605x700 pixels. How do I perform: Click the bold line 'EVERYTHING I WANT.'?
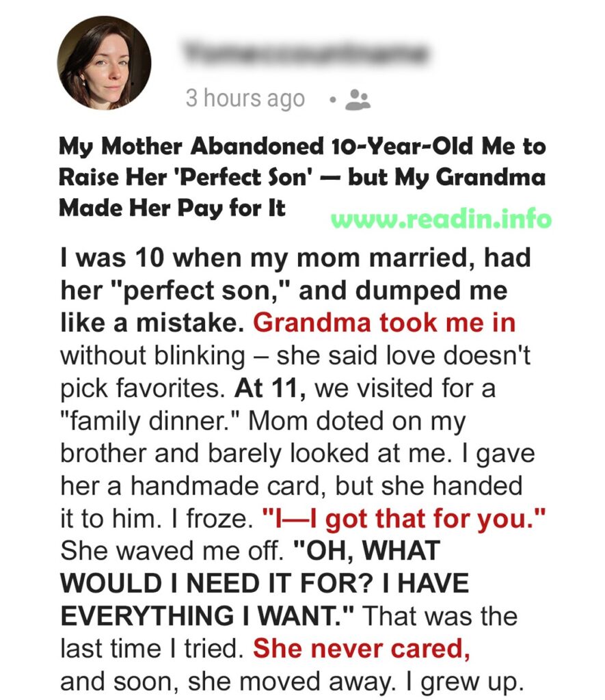click(208, 616)
